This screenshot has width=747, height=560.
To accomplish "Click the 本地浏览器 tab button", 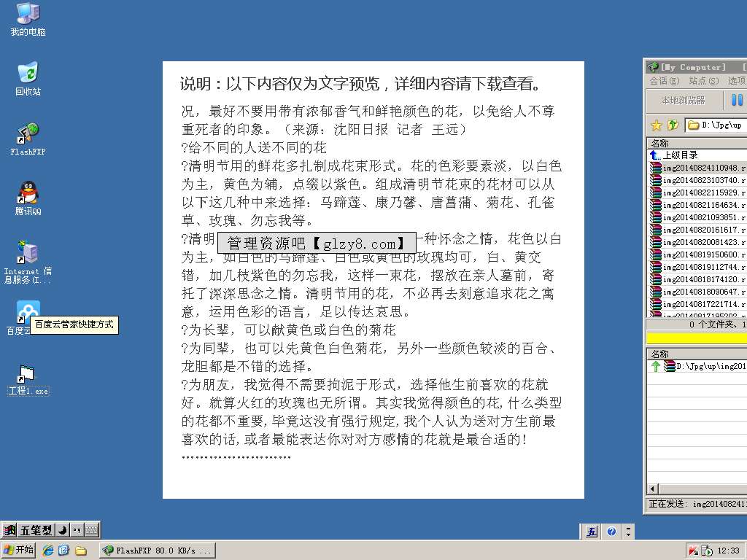I will pyautogui.click(x=683, y=100).
